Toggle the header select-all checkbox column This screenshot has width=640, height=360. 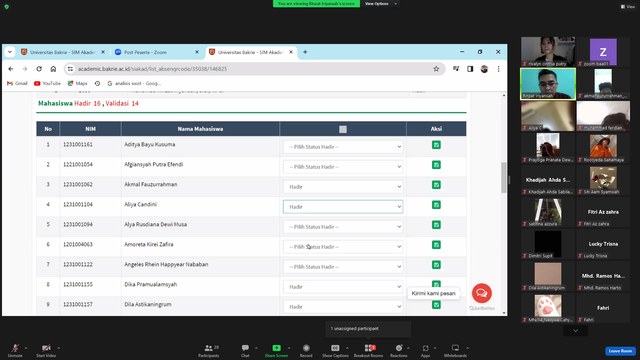(343, 129)
